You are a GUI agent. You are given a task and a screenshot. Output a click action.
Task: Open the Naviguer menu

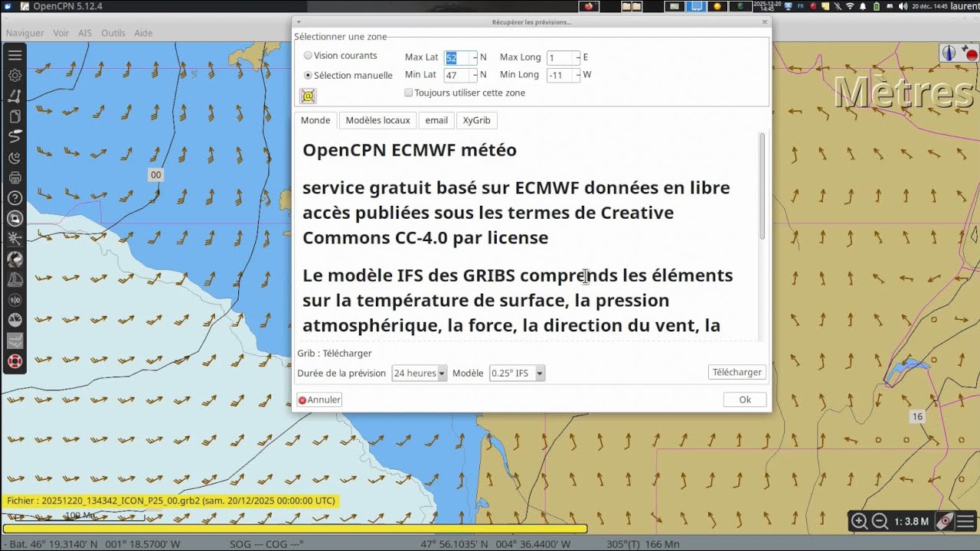pyautogui.click(x=24, y=33)
